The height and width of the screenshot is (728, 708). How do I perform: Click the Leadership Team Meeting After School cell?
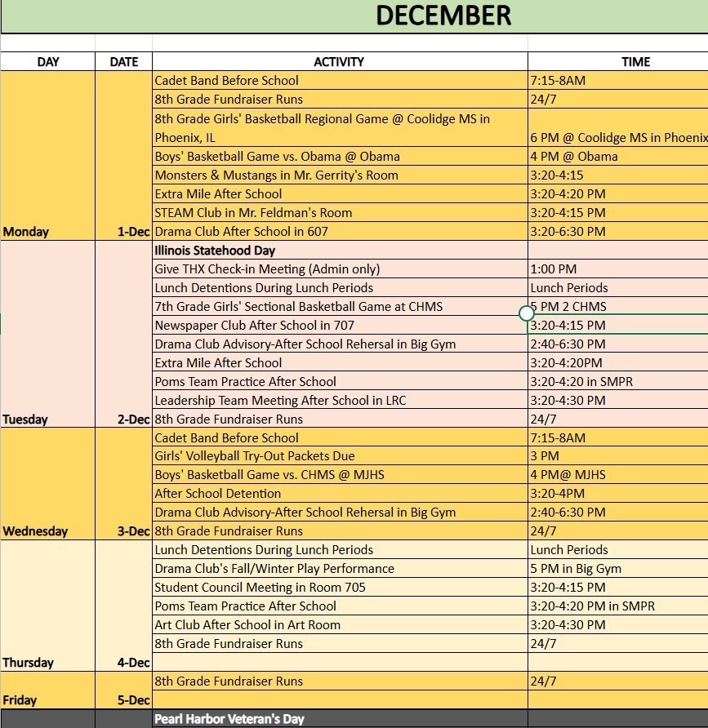(339, 401)
